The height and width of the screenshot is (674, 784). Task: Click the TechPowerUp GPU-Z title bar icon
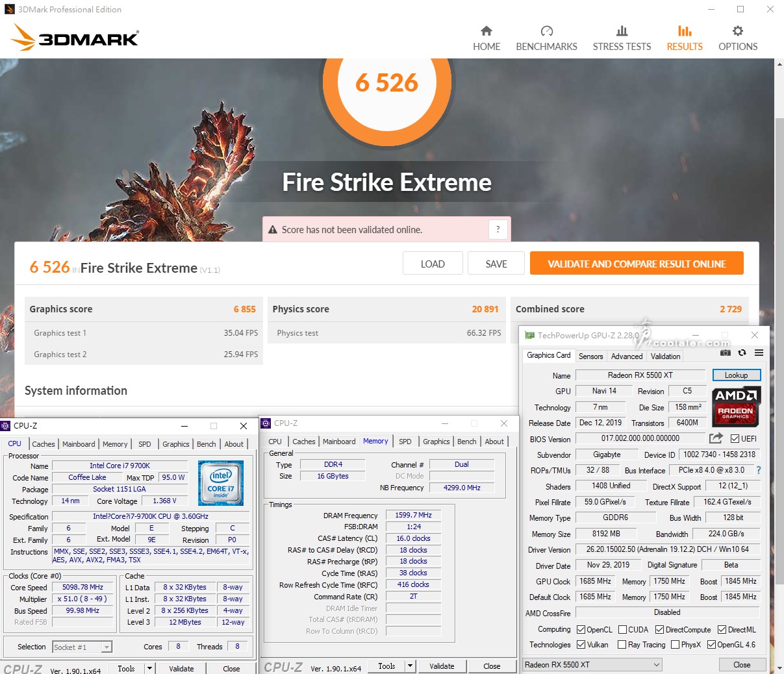529,336
